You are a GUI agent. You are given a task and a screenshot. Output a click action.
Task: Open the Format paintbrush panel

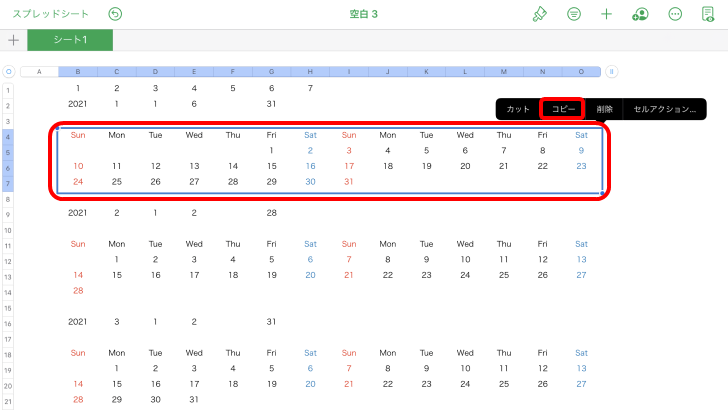coord(540,14)
